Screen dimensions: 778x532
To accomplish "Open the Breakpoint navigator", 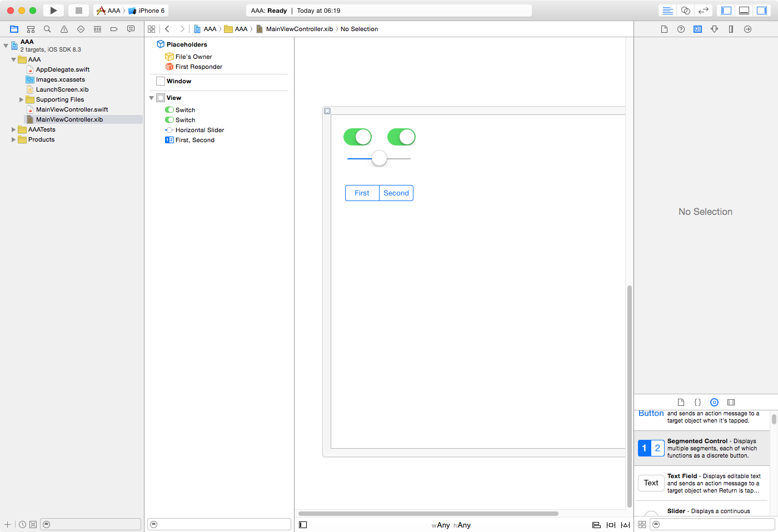I will click(114, 29).
